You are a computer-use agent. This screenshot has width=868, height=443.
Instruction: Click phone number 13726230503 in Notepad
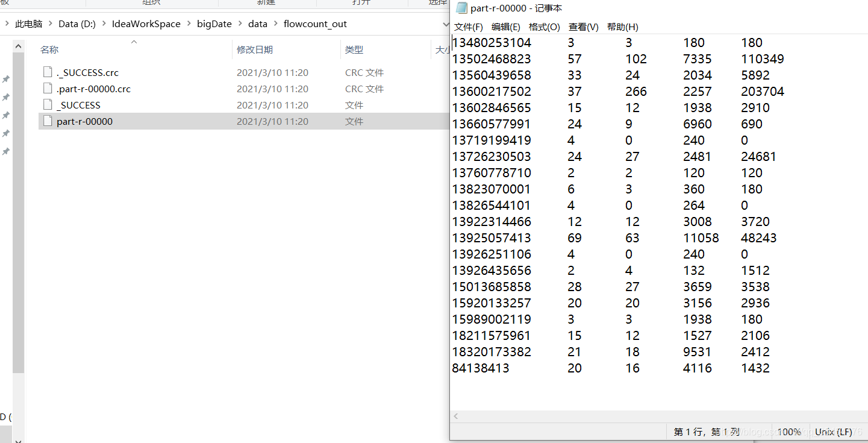click(x=492, y=157)
